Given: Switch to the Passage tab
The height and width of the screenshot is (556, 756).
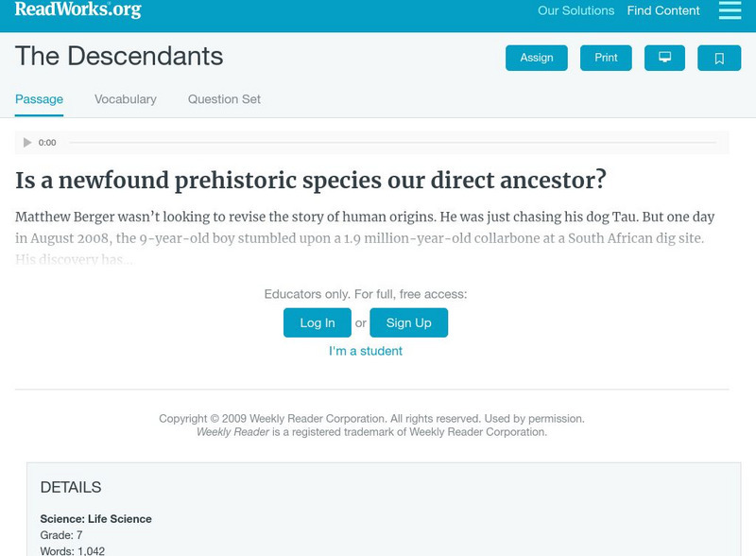Looking at the screenshot, I should tap(39, 99).
